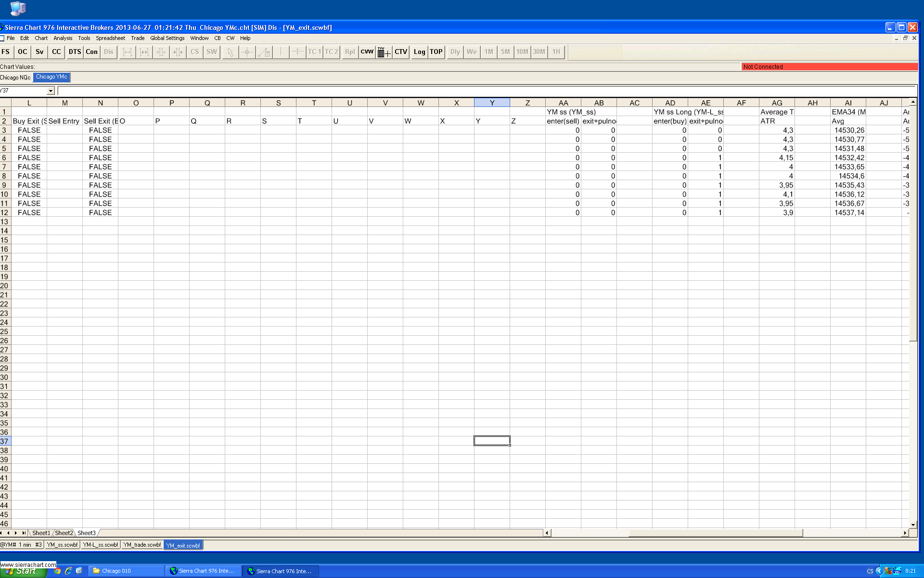Screen dimensions: 924x578
Task: Switch to the YM_trade.scwbf window tab
Action: [x=142, y=545]
